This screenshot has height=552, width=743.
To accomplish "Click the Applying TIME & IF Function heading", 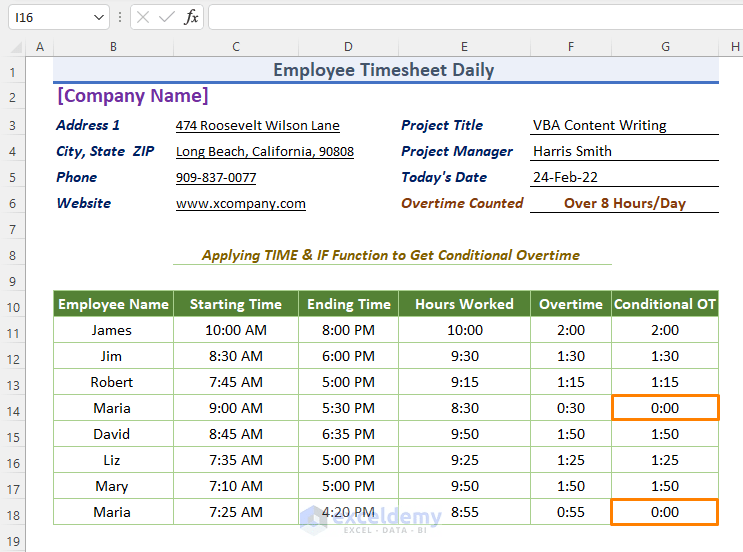I will 391,255.
